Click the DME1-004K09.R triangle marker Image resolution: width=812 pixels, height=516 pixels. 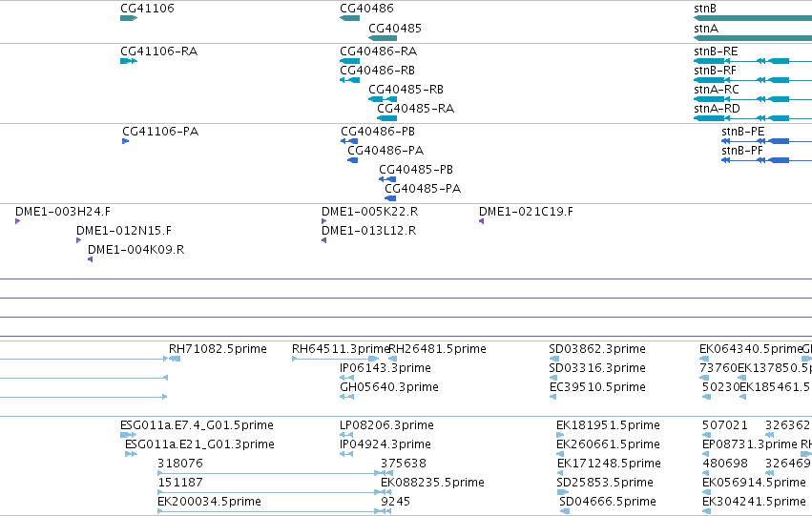click(90, 259)
